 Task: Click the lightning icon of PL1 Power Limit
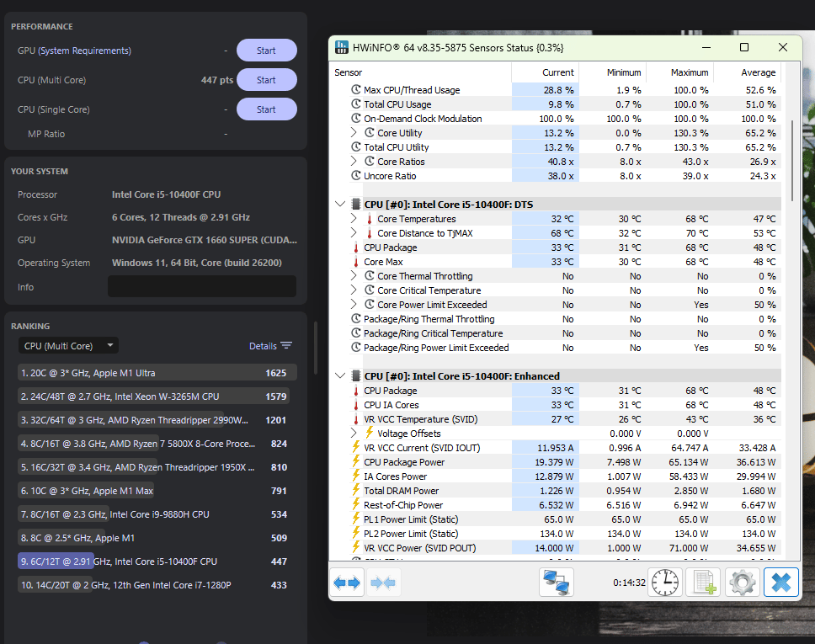pyautogui.click(x=356, y=519)
